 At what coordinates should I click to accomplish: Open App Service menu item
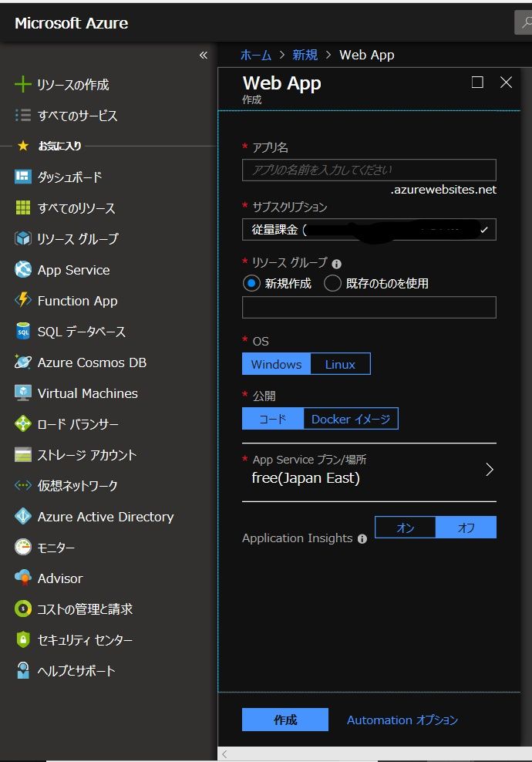click(x=73, y=270)
